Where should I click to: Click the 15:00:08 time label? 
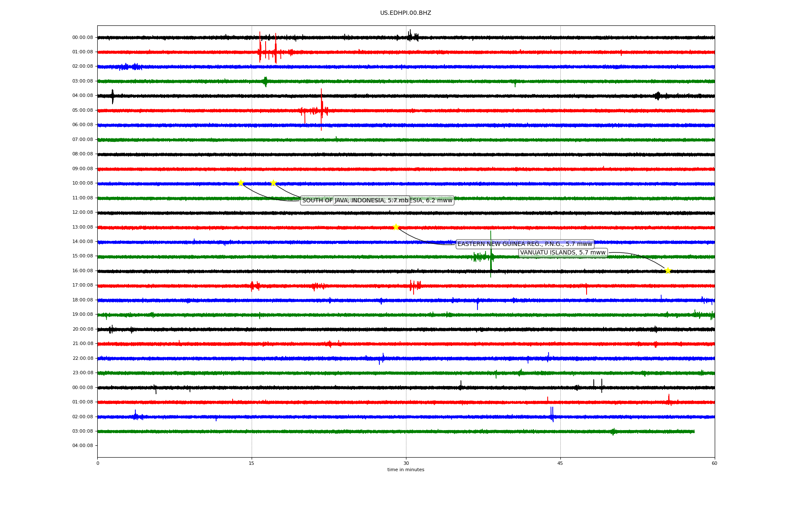click(x=82, y=256)
